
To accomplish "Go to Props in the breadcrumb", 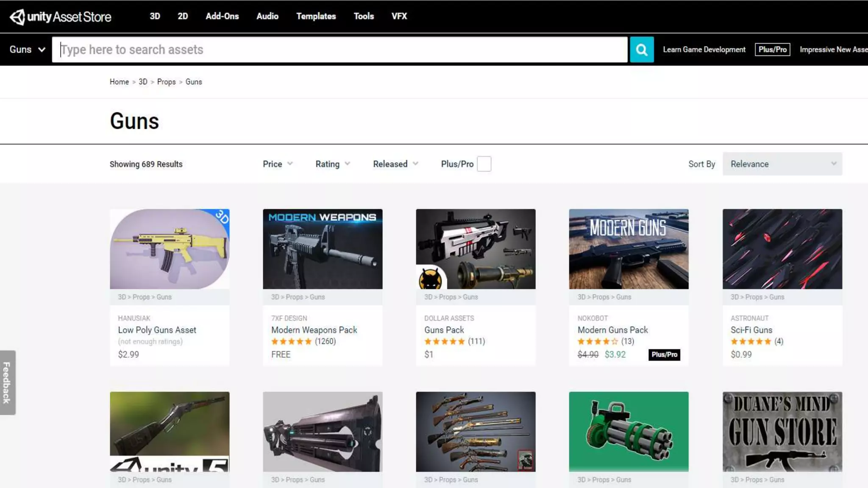I will click(x=166, y=82).
